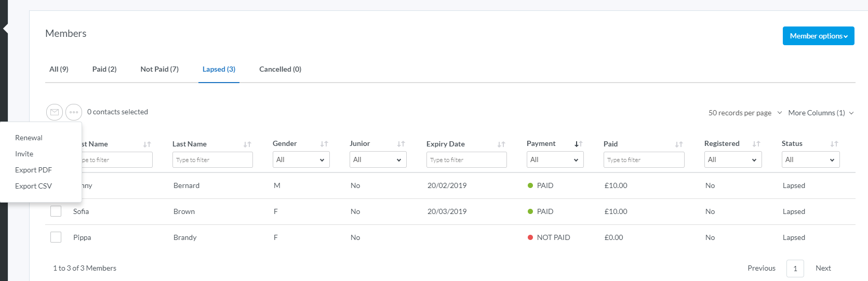The image size is (868, 281).
Task: Expand the Payment filter dropdown
Action: [555, 159]
